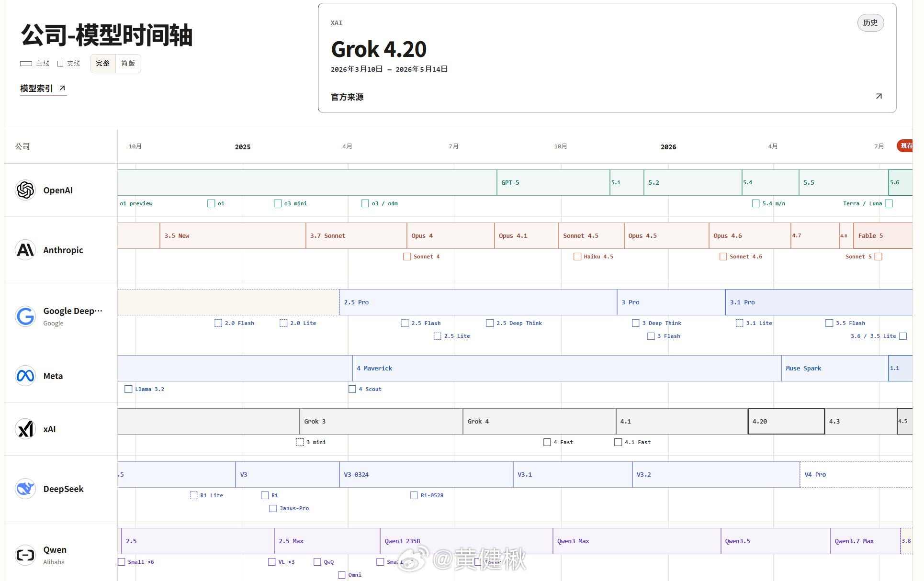Image resolution: width=924 pixels, height=581 pixels.
Task: Select the Sonnet 4 branch marker
Action: [x=407, y=257]
